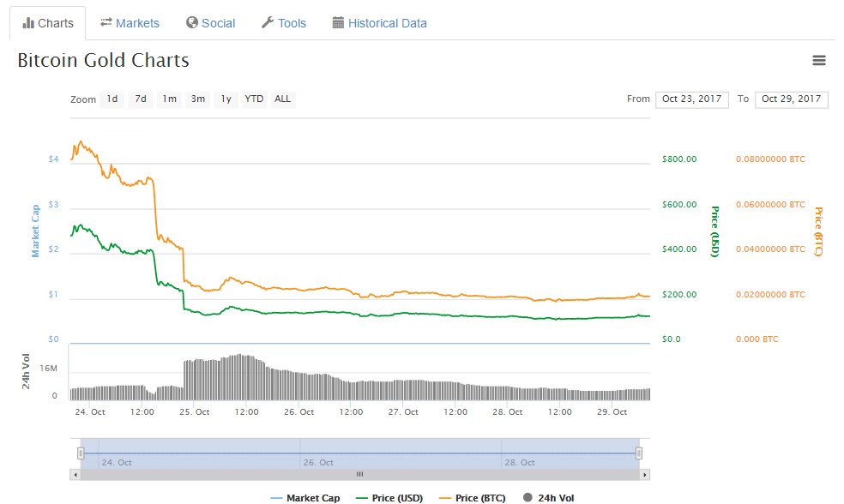The width and height of the screenshot is (844, 504).
Task: Set zoom range to 7d
Action: [141, 99]
